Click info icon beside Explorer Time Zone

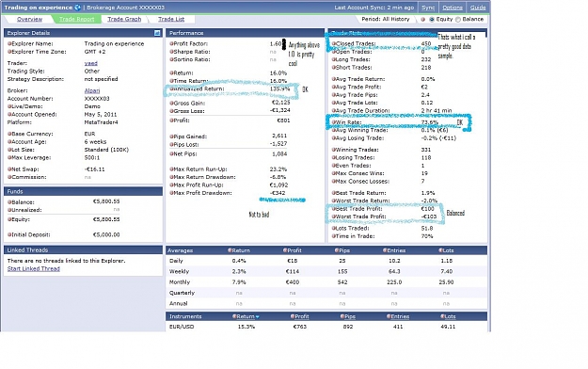click(9, 52)
